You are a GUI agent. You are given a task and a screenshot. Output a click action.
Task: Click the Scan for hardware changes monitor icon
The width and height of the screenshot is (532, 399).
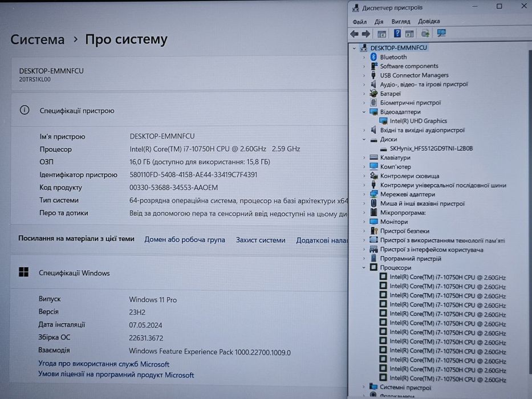click(441, 33)
